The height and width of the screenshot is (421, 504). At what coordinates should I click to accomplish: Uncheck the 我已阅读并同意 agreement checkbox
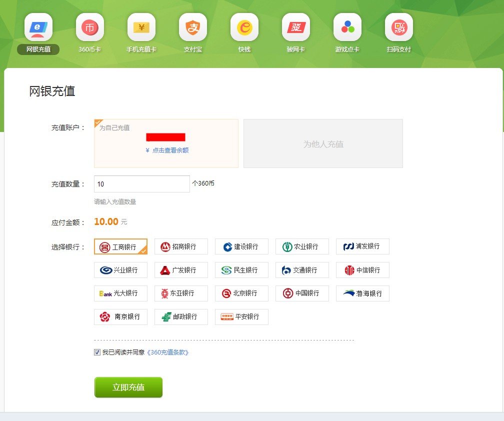pyautogui.click(x=96, y=353)
